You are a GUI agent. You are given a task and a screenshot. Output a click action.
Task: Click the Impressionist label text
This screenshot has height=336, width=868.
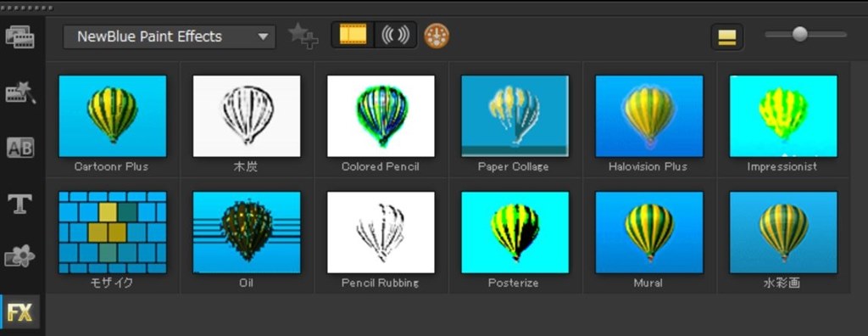tap(782, 166)
